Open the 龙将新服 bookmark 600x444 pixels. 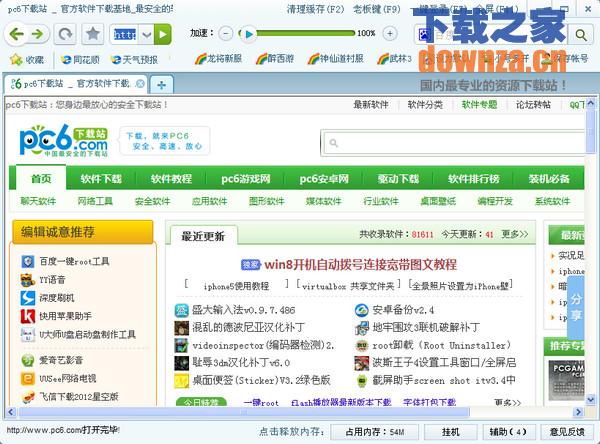pos(218,59)
